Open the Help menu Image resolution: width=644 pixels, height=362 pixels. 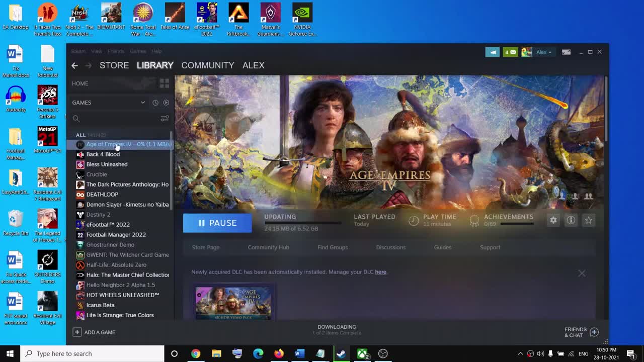coord(156,51)
